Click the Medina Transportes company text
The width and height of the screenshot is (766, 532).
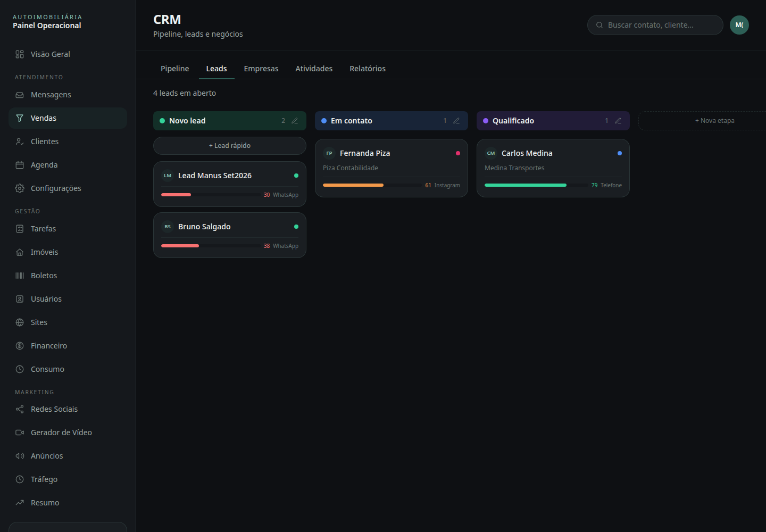(x=514, y=168)
